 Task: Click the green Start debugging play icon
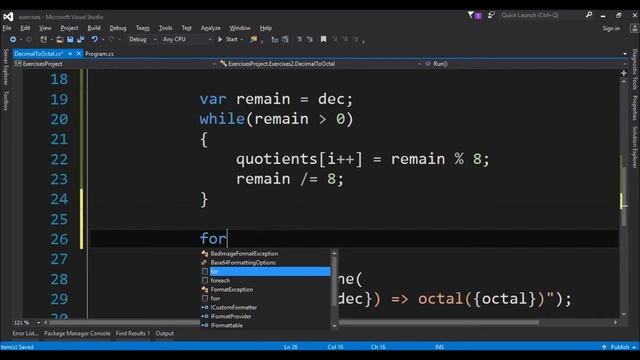[220, 40]
